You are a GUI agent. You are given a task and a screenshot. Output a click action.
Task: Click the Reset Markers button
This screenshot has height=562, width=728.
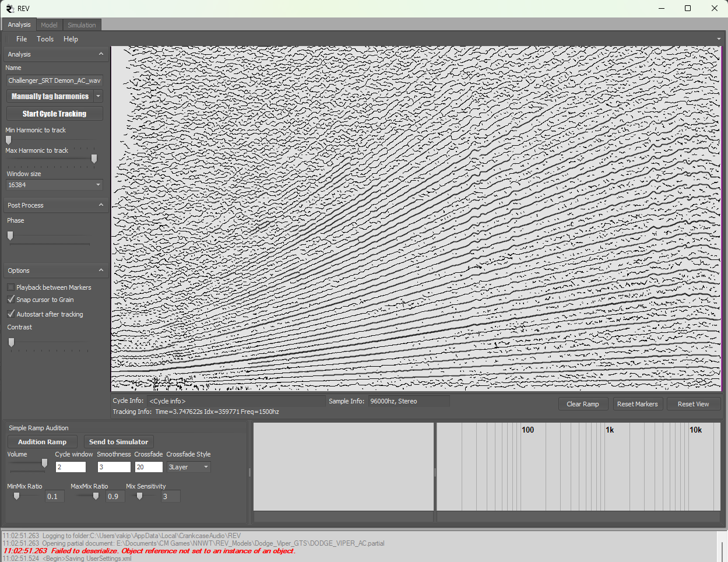pos(637,404)
